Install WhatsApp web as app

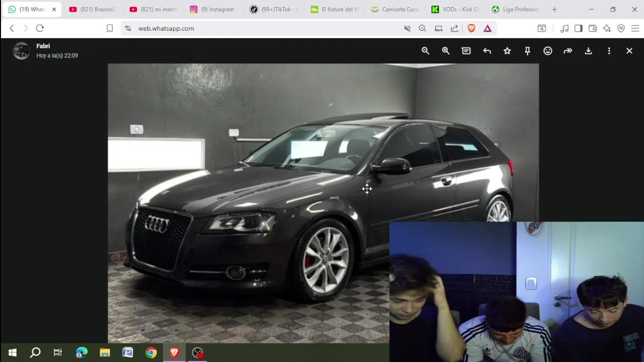(439, 28)
